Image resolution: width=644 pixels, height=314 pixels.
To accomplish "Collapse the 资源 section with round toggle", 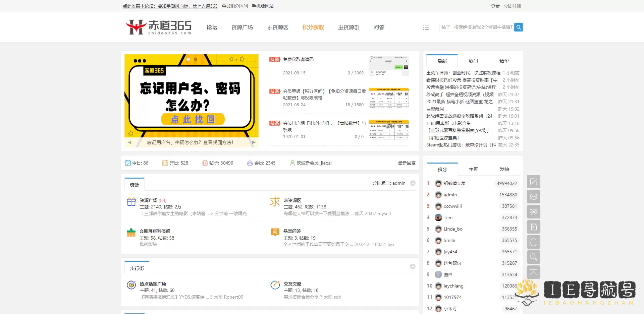I will (x=413, y=183).
